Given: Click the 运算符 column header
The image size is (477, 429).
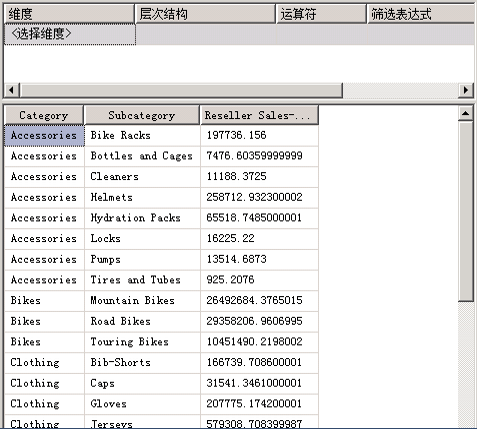Looking at the screenshot, I should pyautogui.click(x=321, y=14).
